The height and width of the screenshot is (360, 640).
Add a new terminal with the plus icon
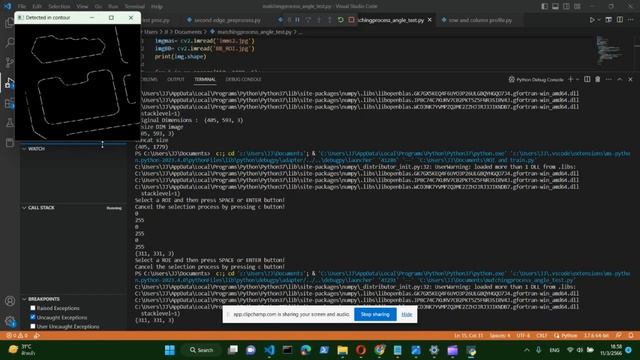coord(571,79)
